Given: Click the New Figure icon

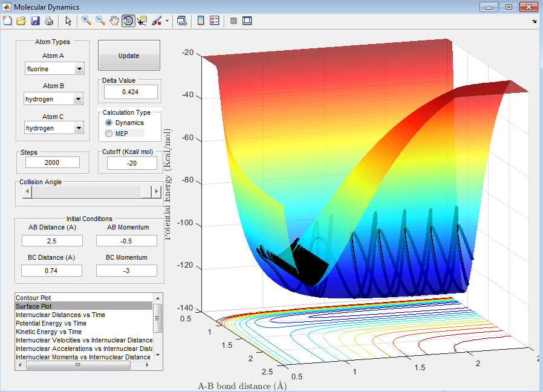Looking at the screenshot, I should click(7, 21).
